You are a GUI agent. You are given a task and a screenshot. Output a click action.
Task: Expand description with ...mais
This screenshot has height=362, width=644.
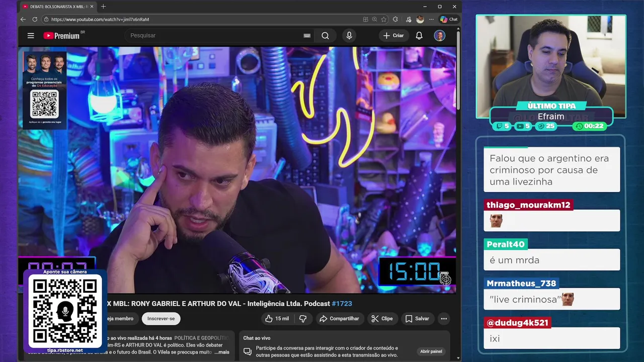coord(221,352)
